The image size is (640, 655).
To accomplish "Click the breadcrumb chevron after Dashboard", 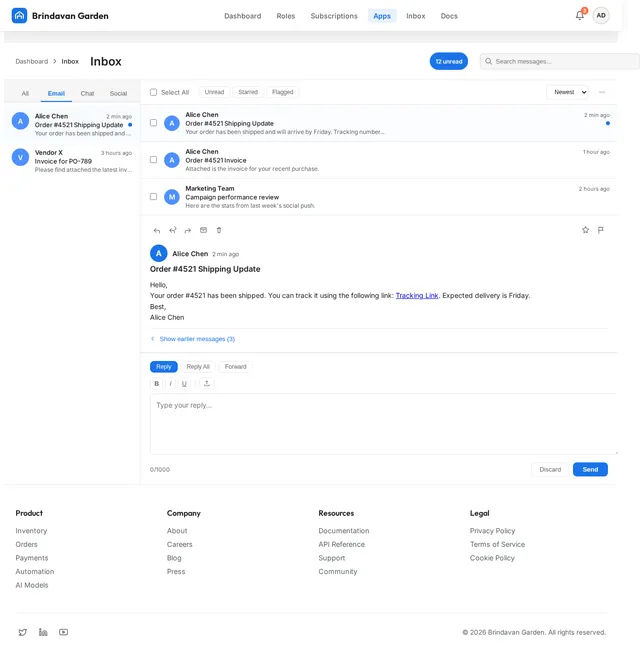I will (55, 61).
